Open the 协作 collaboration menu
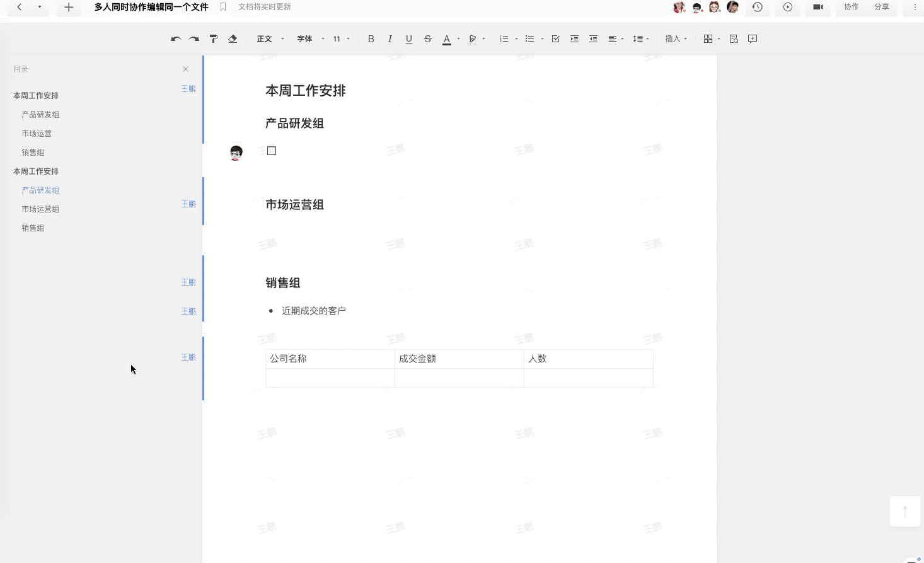924x563 pixels. click(852, 7)
